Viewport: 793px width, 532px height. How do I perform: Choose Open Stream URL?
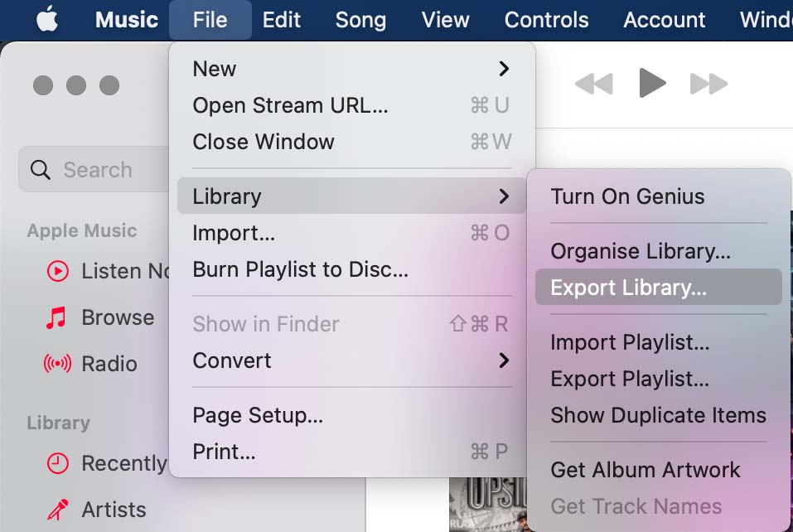pyautogui.click(x=290, y=105)
